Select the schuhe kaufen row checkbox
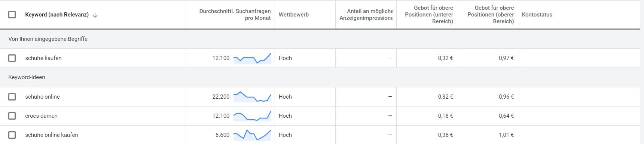Viewport: 644px width, 144px height. tap(12, 58)
